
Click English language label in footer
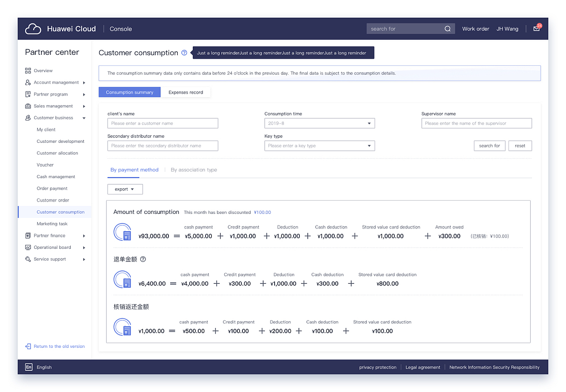click(x=44, y=367)
